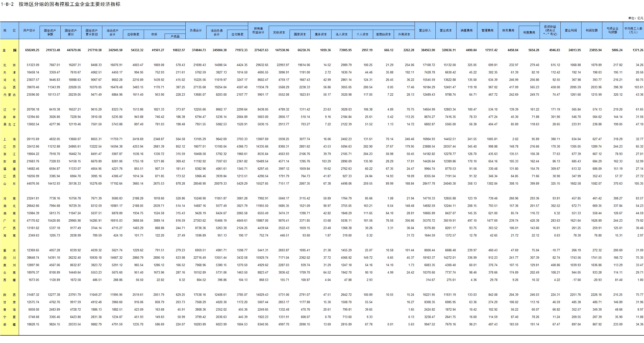Click the 北京 row label
The height and width of the screenshot is (343, 644).
9,65
